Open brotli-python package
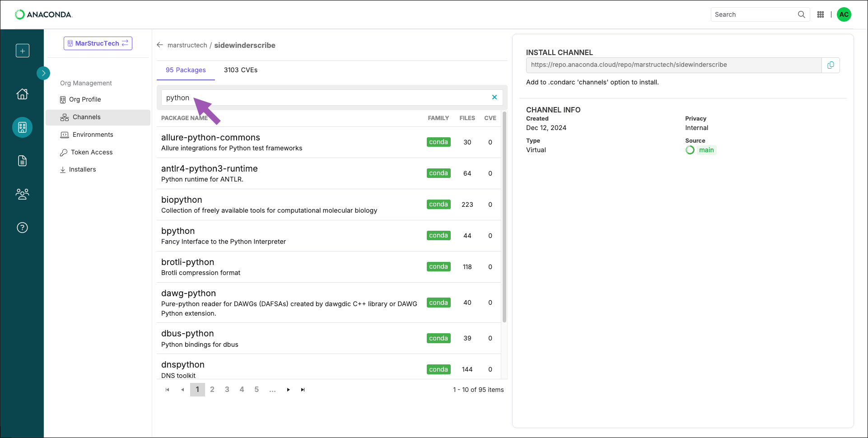The width and height of the screenshot is (868, 438). pos(187,262)
